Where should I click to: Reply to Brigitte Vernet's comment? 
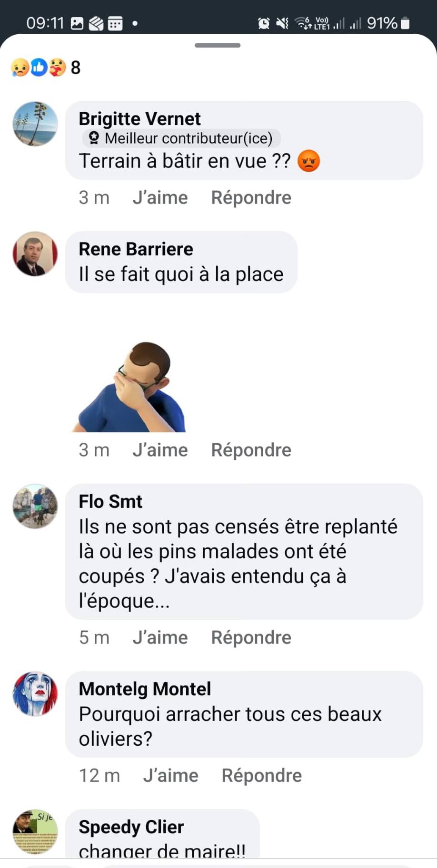coord(251,198)
